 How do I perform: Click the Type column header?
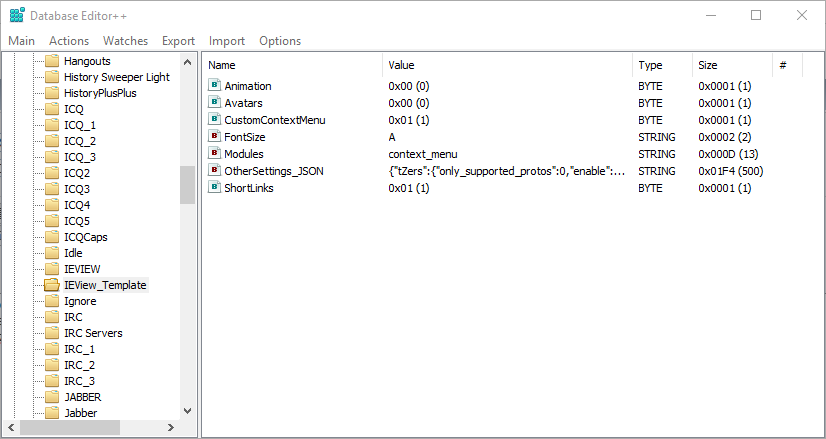650,65
